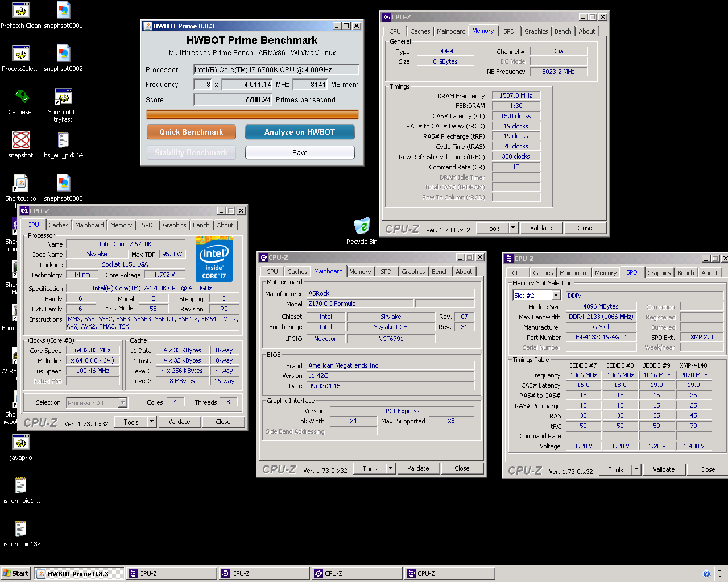Click BIOS version L1.42C

[391, 376]
